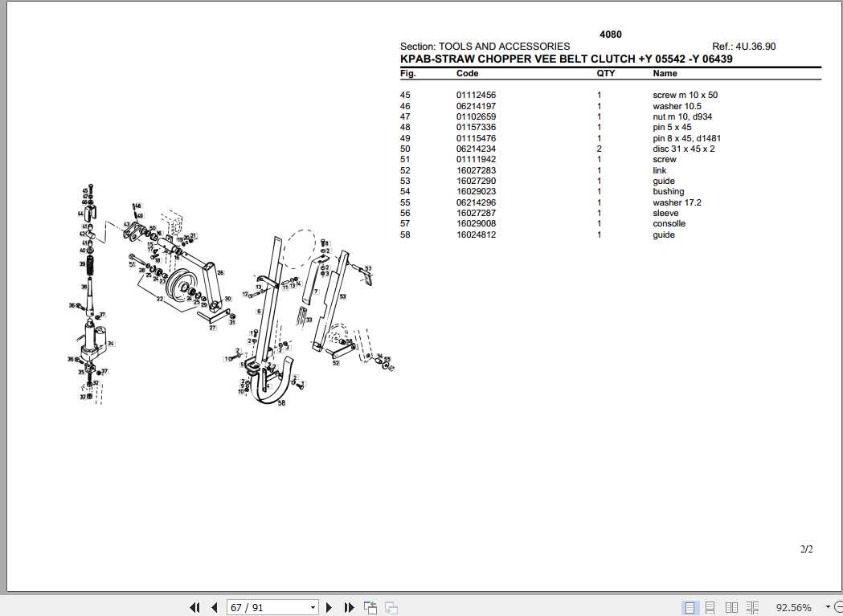The image size is (843, 616).
Task: Click the greyed next view icon
Action: (391, 607)
